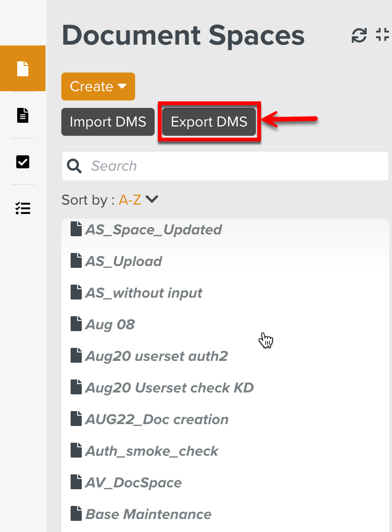Open the Aug 08 document space

109,324
